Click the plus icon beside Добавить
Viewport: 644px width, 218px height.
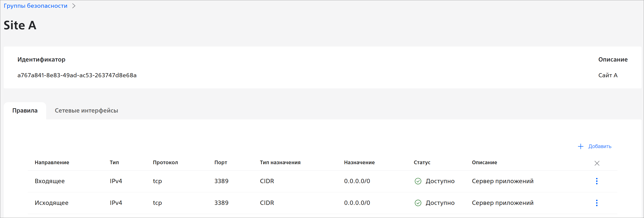pyautogui.click(x=580, y=146)
